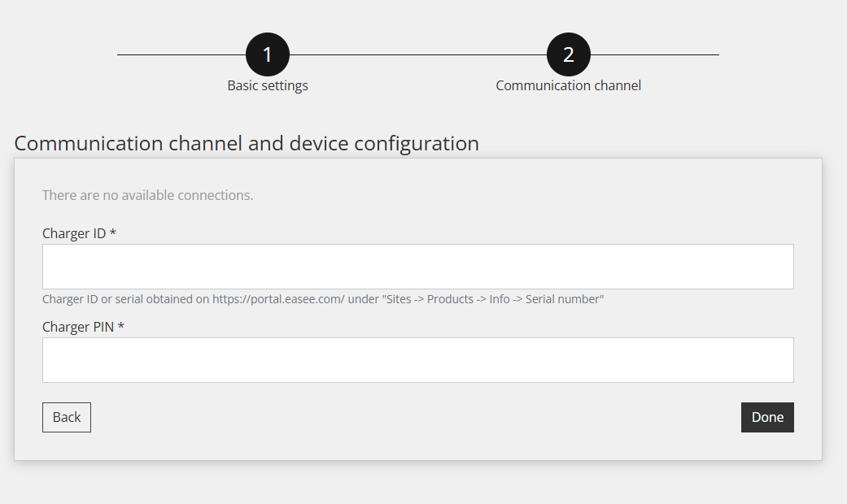
Task: Select the Communication channel step label
Action: pyautogui.click(x=568, y=86)
